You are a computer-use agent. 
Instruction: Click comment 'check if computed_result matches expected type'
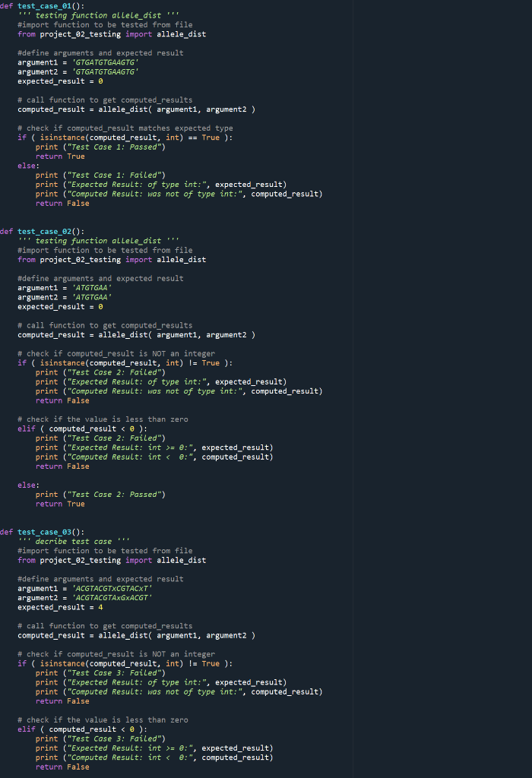click(125, 128)
